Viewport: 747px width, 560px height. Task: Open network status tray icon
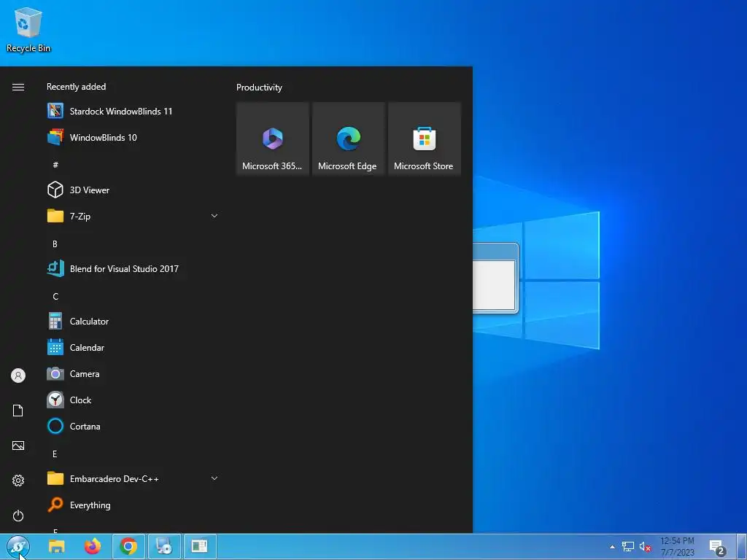tap(628, 547)
